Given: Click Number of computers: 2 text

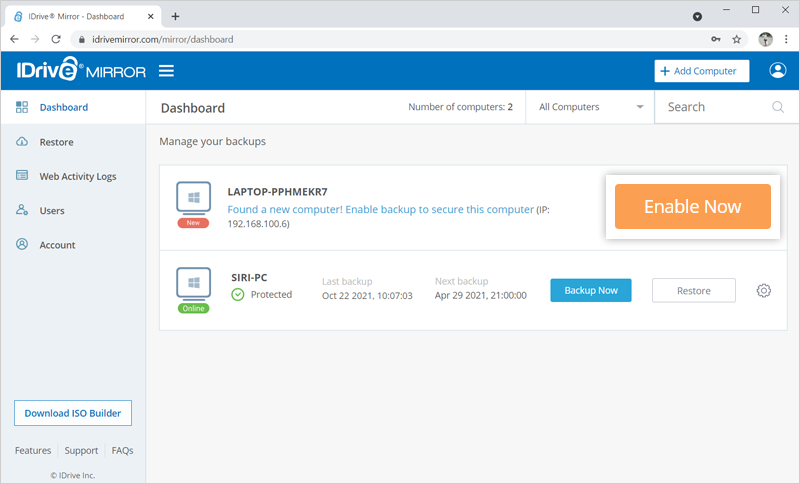Looking at the screenshot, I should (460, 107).
